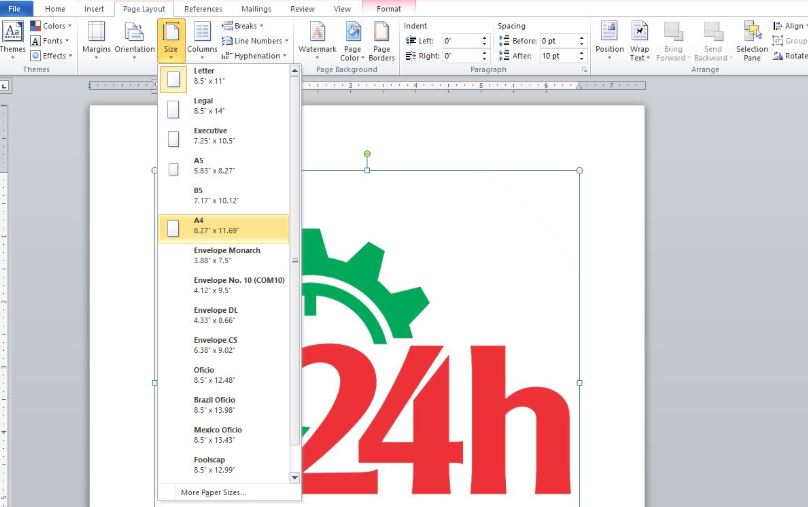The image size is (808, 507).
Task: Switch to the Review tab
Action: click(x=302, y=9)
